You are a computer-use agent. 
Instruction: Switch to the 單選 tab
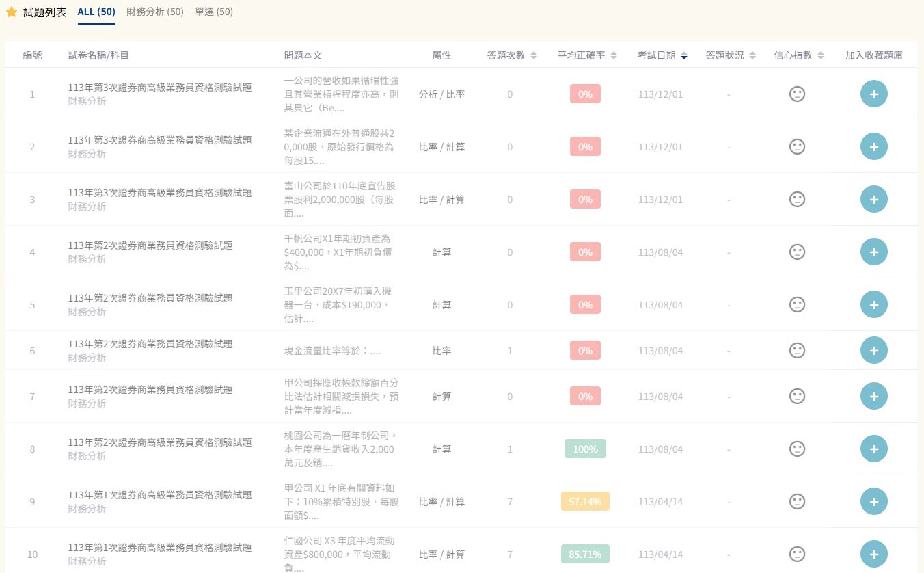(x=214, y=12)
